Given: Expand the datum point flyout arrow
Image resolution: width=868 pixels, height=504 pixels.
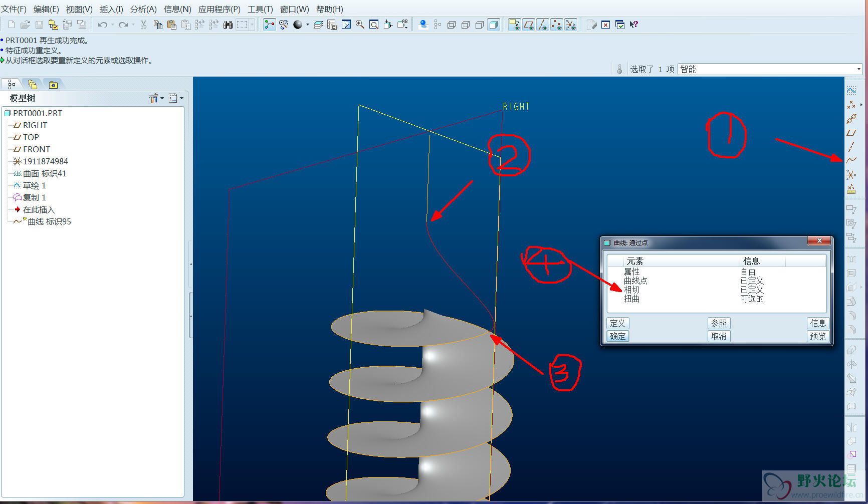Looking at the screenshot, I should pyautogui.click(x=861, y=105).
